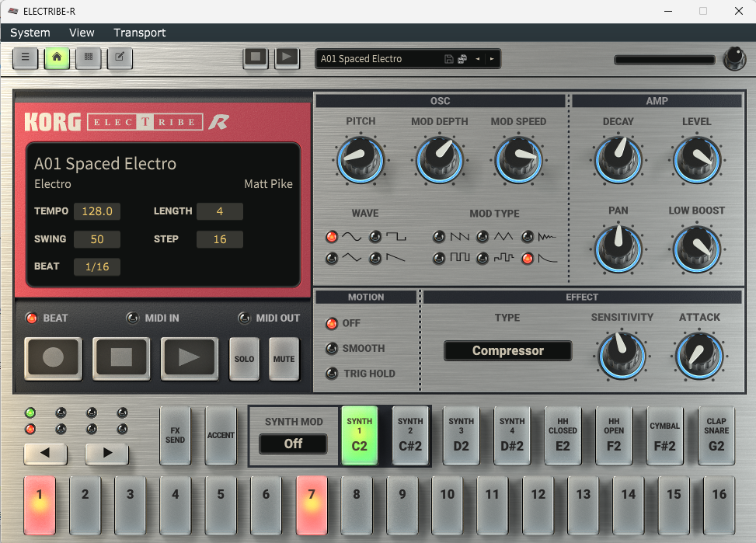Set MOTION to OFF

332,323
